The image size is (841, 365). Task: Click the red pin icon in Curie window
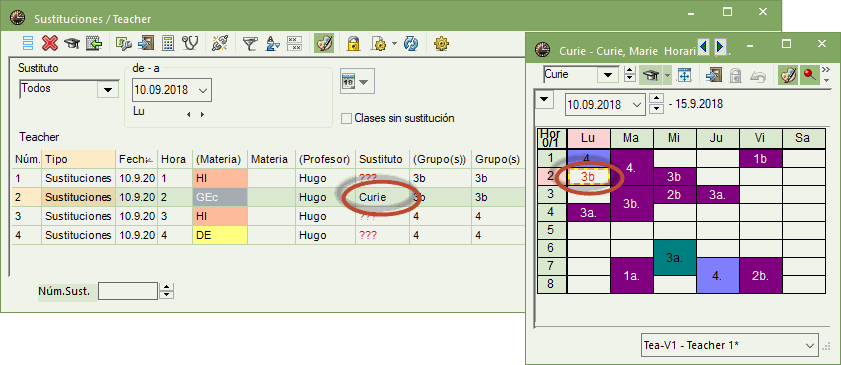point(809,76)
